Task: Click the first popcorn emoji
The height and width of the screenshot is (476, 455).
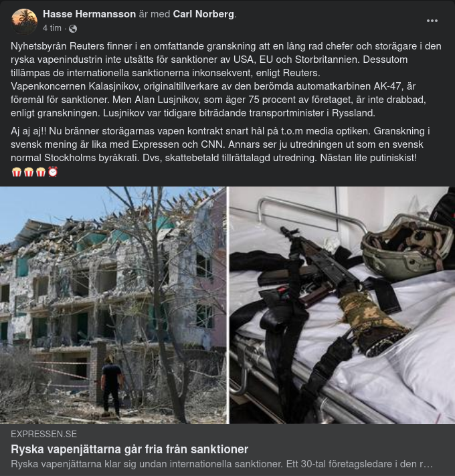Action: (x=17, y=172)
